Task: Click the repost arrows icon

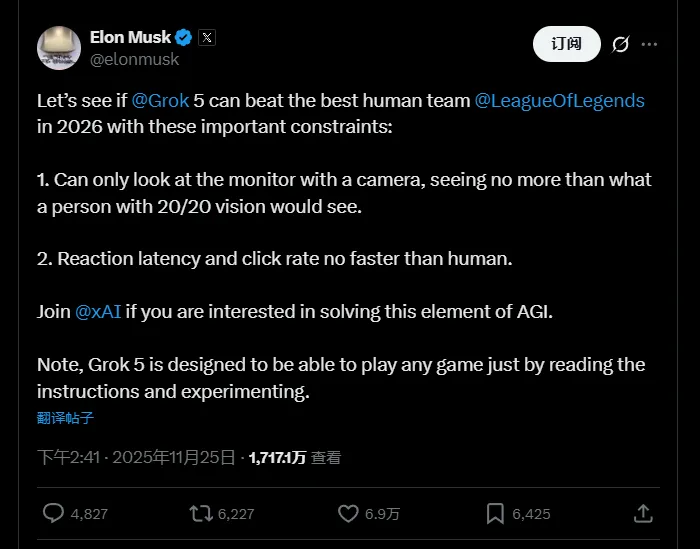Action: click(201, 513)
